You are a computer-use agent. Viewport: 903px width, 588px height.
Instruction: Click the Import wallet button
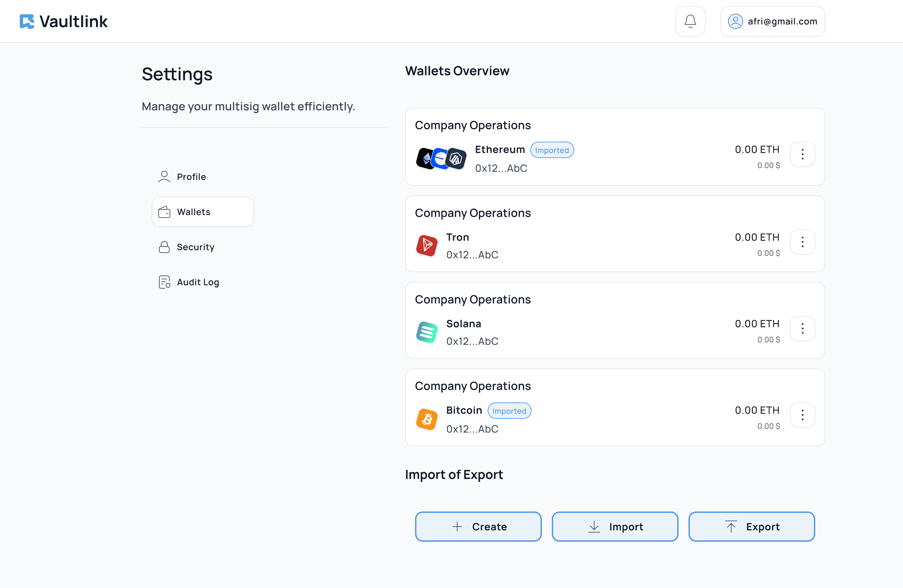tap(615, 527)
